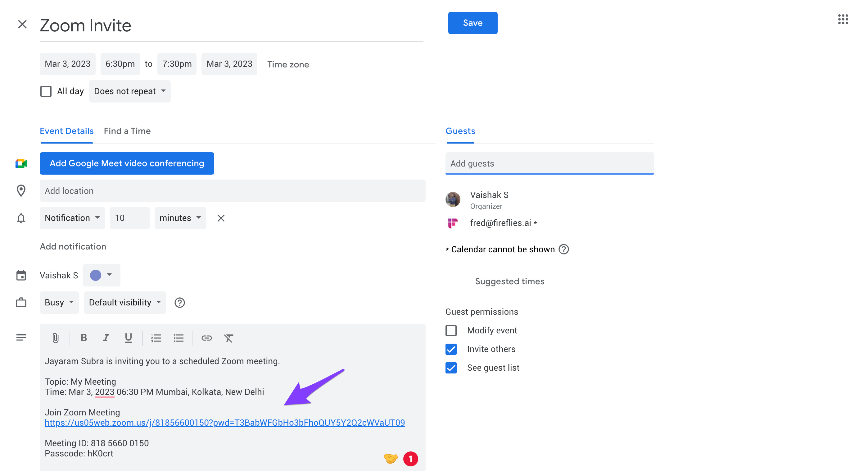Remove formatting from description text
868x476 pixels.
point(228,338)
